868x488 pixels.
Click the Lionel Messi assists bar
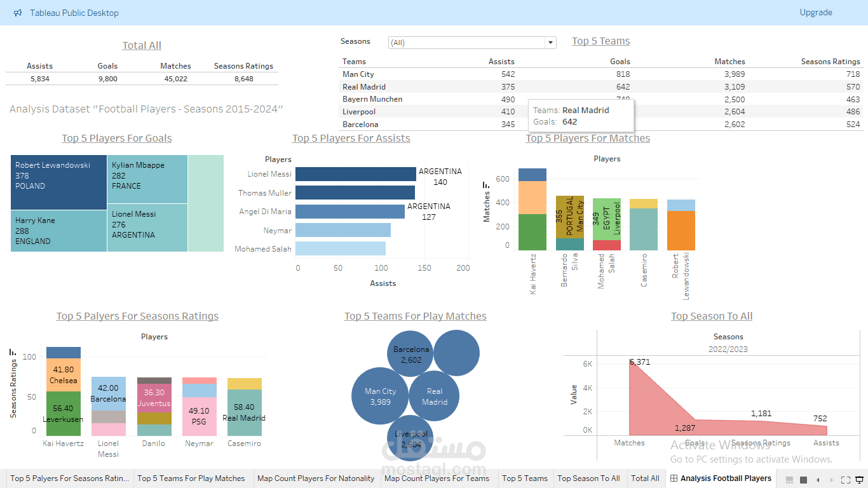356,174
